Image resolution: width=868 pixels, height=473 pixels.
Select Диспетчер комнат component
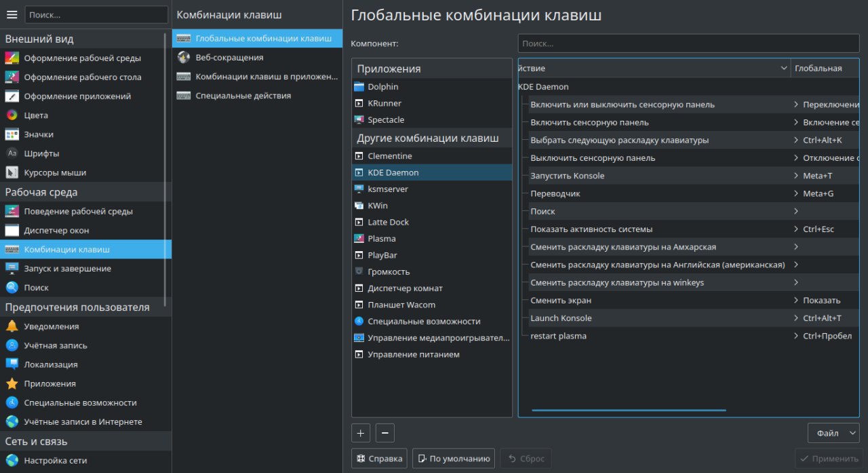click(432, 288)
